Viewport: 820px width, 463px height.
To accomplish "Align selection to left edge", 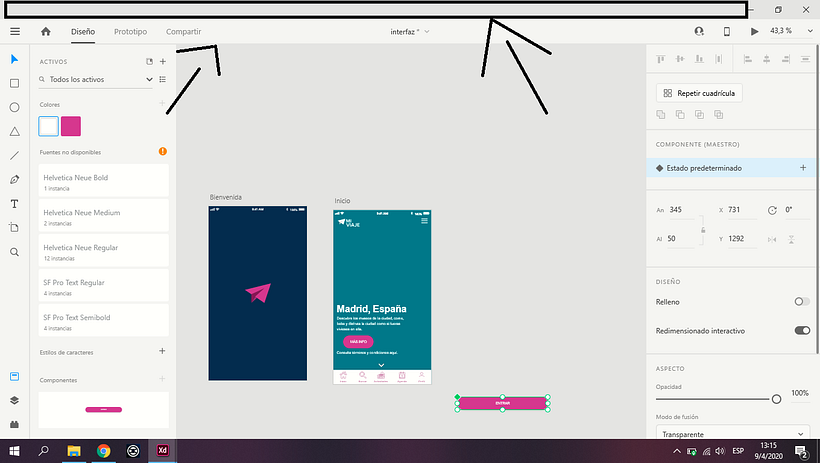I will [748, 59].
